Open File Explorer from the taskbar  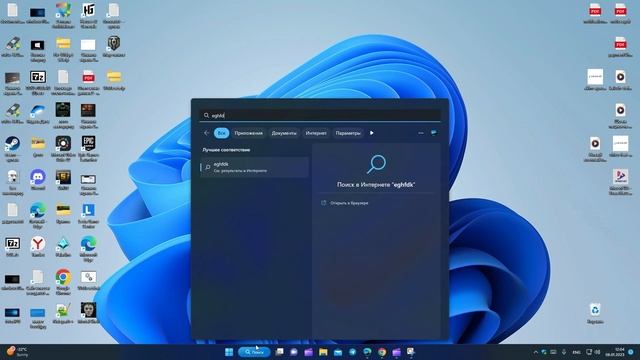323,352
